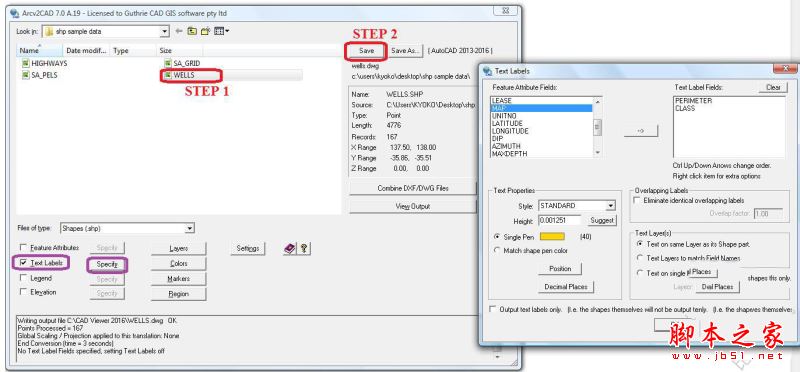This screenshot has height=372, width=800.
Task: Select the LONGITUDE attribute field
Action: click(x=541, y=131)
